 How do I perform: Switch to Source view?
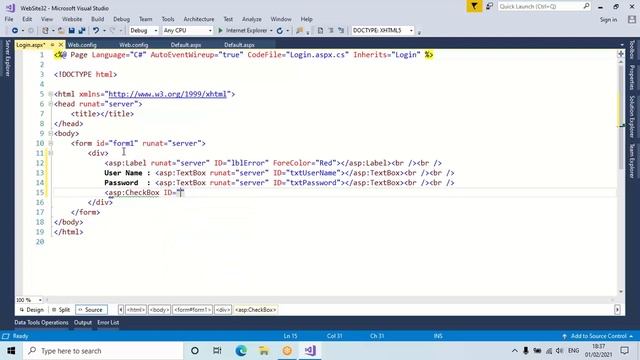pos(91,310)
